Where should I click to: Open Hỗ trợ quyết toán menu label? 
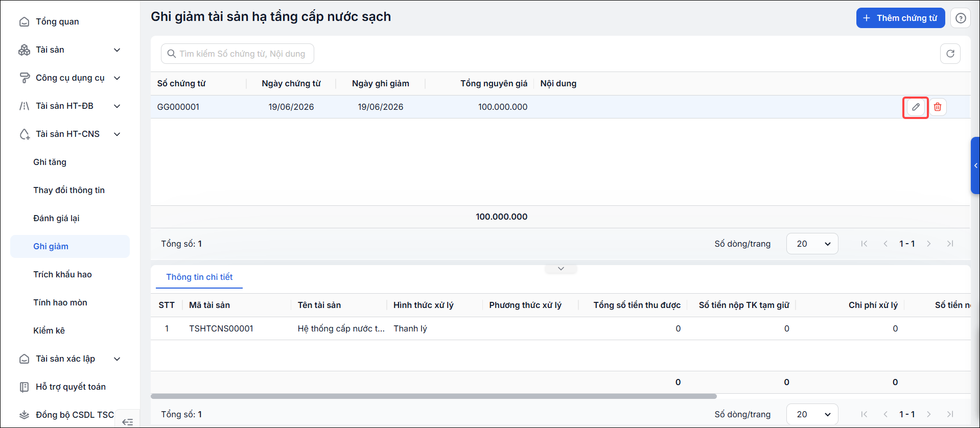pyautogui.click(x=71, y=387)
